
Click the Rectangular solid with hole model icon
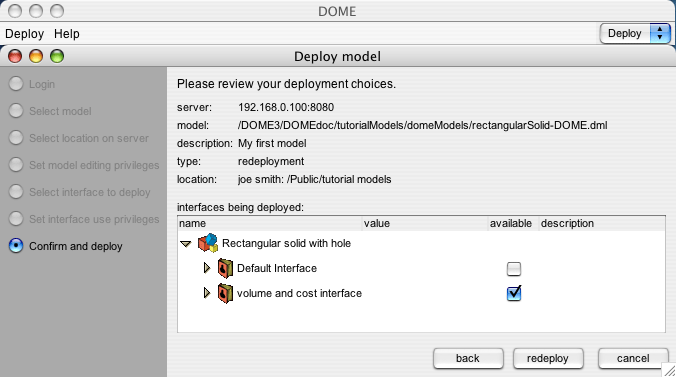tap(208, 243)
